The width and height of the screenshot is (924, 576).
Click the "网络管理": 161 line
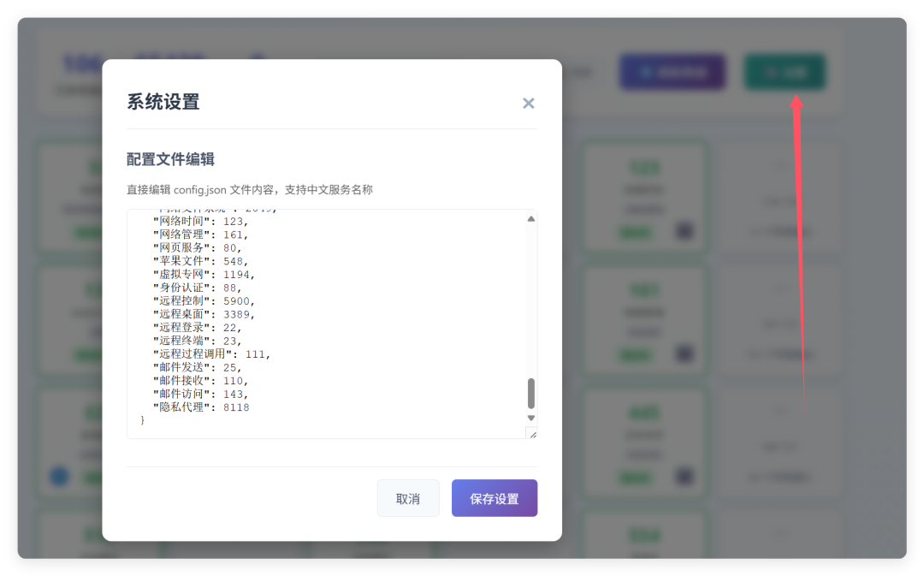(200, 235)
